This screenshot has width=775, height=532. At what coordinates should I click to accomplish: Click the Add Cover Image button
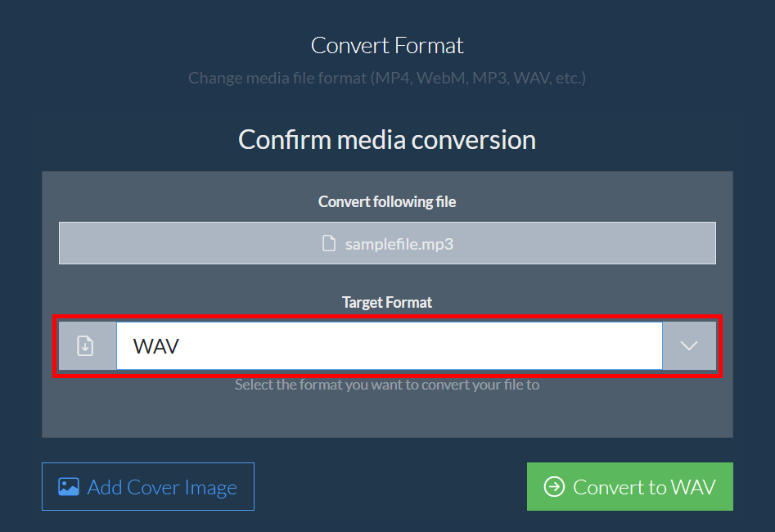click(148, 486)
